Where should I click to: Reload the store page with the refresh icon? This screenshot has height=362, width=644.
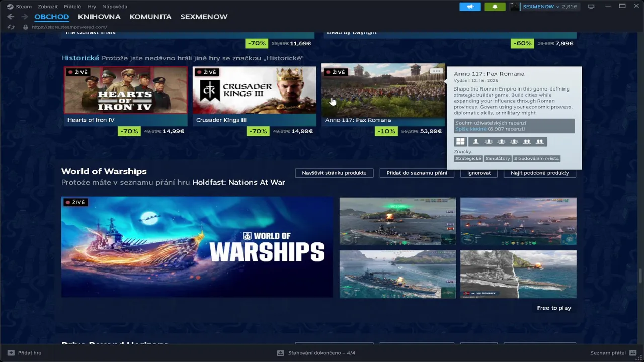point(11,27)
